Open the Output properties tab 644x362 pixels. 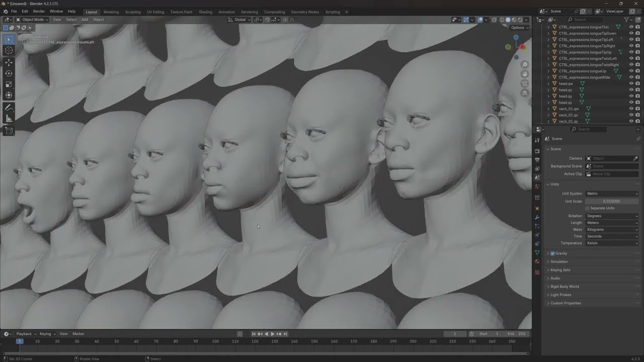pos(537,160)
